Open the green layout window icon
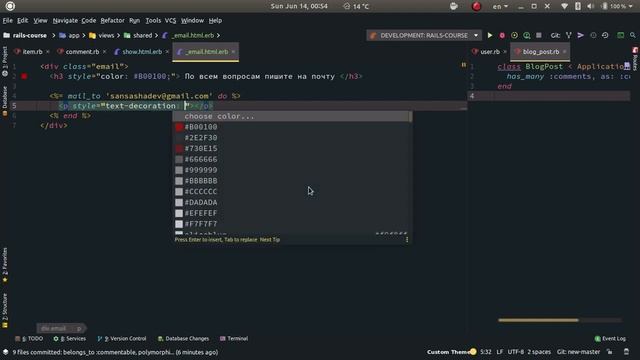Screen dimensions: 640x360 (x=620, y=36)
